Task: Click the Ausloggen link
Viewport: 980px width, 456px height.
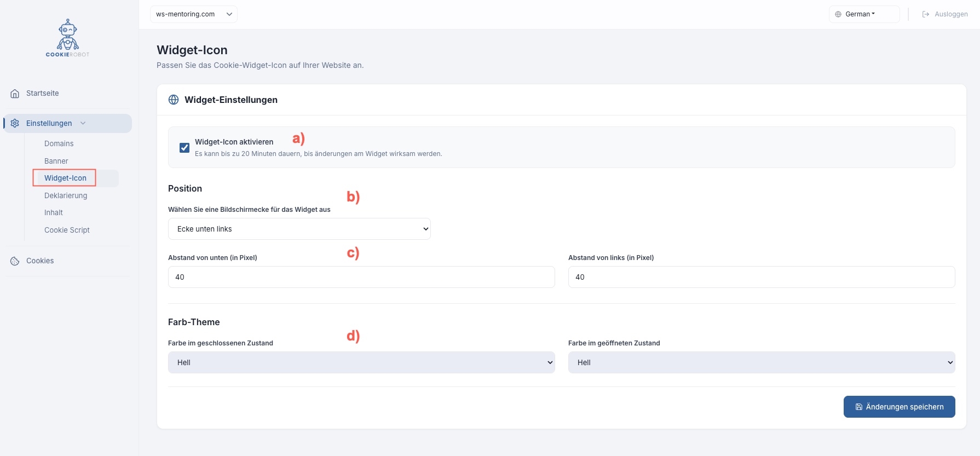Action: click(950, 14)
